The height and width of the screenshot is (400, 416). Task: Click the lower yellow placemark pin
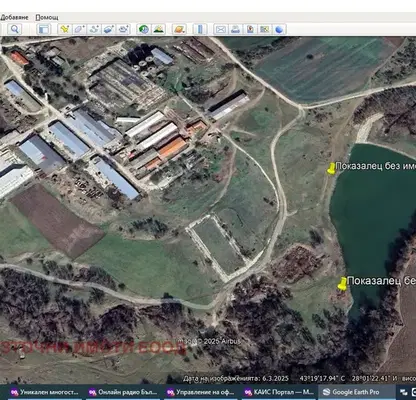coord(342,283)
